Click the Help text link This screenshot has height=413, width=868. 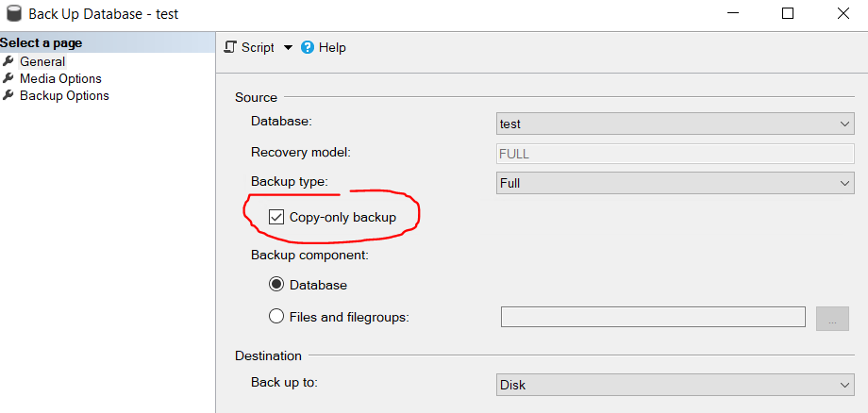[332, 47]
